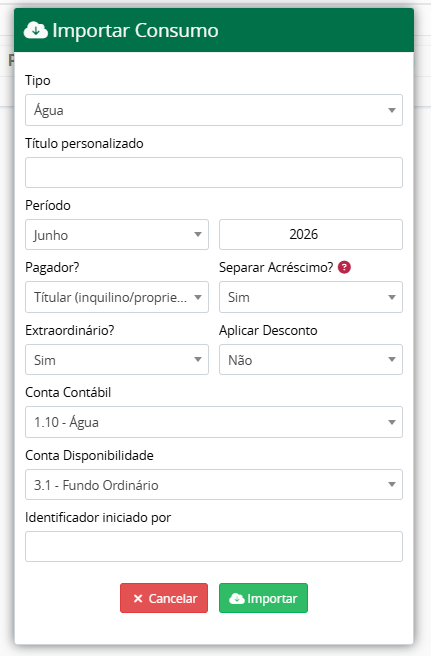
Task: Focus the Identificador iniciado por field
Action: click(x=214, y=546)
